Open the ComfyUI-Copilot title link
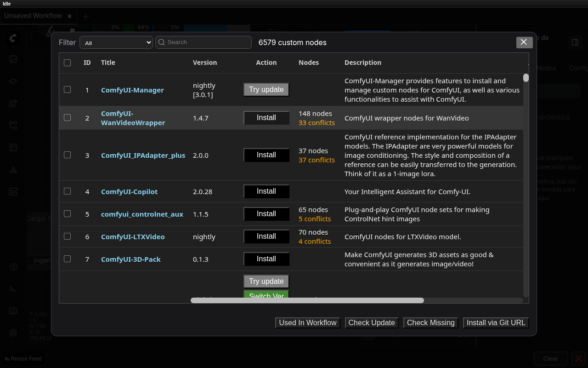Viewport: 588px width, 368px height. (x=129, y=192)
